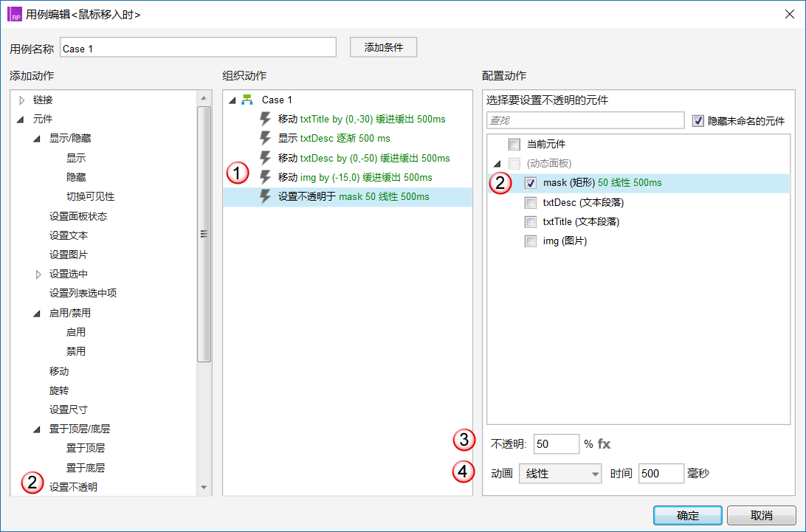806x532 pixels.
Task: Click the lightning icon beside 移动 txtDesc action
Action: click(265, 158)
